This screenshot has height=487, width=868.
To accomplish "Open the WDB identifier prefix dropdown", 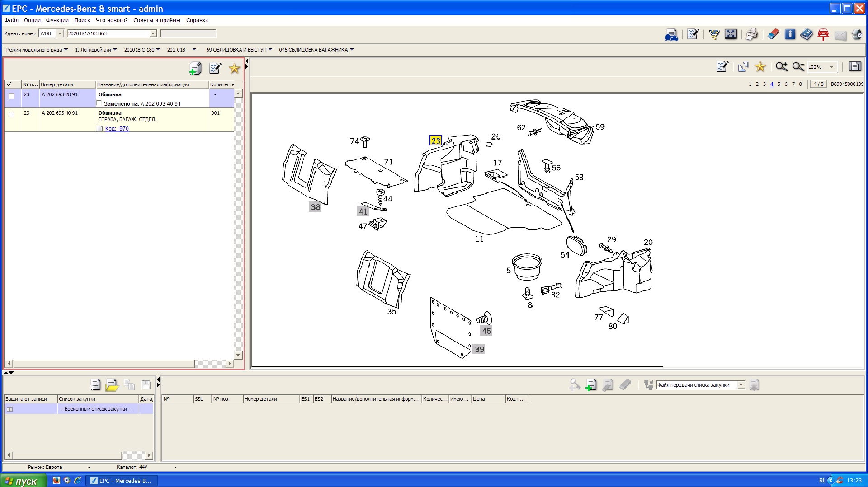I will pyautogui.click(x=60, y=33).
